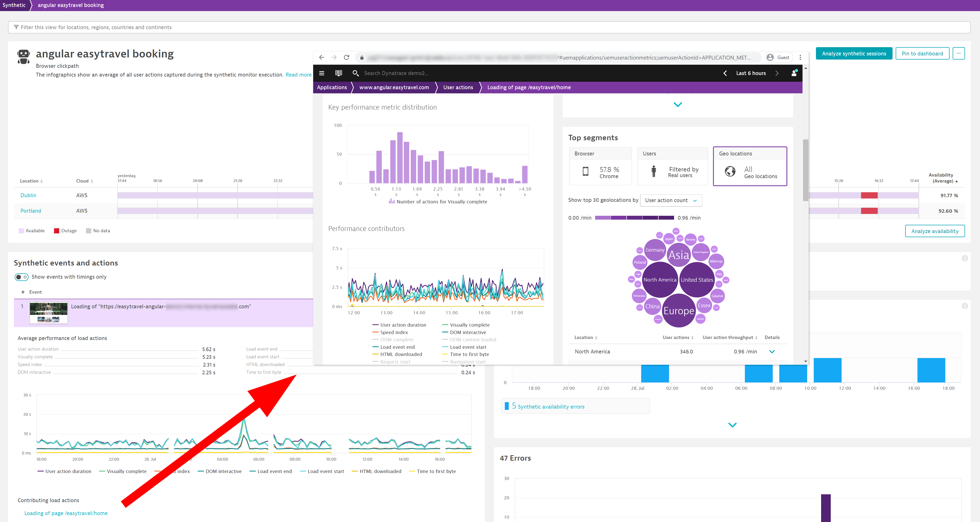This screenshot has width=980, height=522.
Task: Sort by Cloud column
Action: 84,181
